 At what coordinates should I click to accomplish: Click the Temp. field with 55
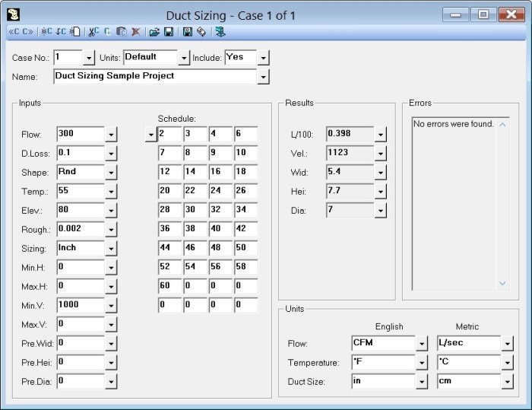[81, 191]
